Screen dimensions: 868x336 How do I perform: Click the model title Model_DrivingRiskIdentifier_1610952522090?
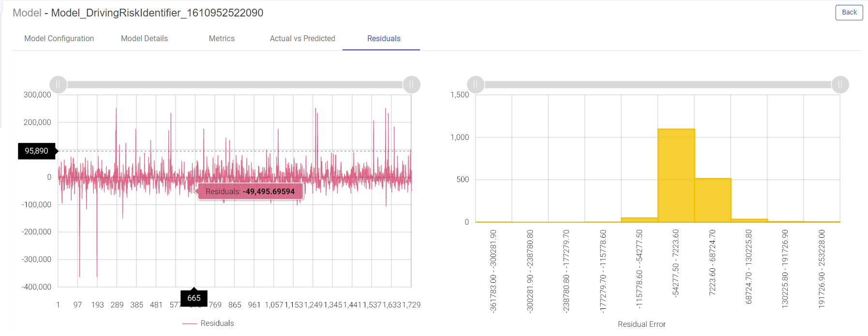[x=157, y=13]
